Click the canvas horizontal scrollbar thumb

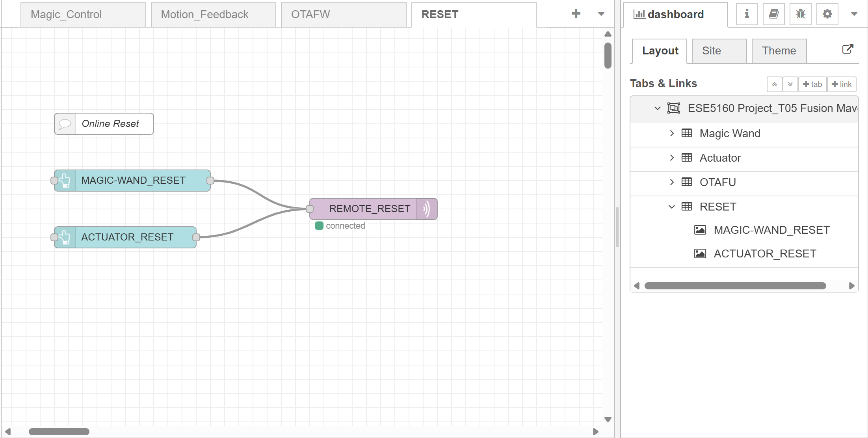coord(59,432)
